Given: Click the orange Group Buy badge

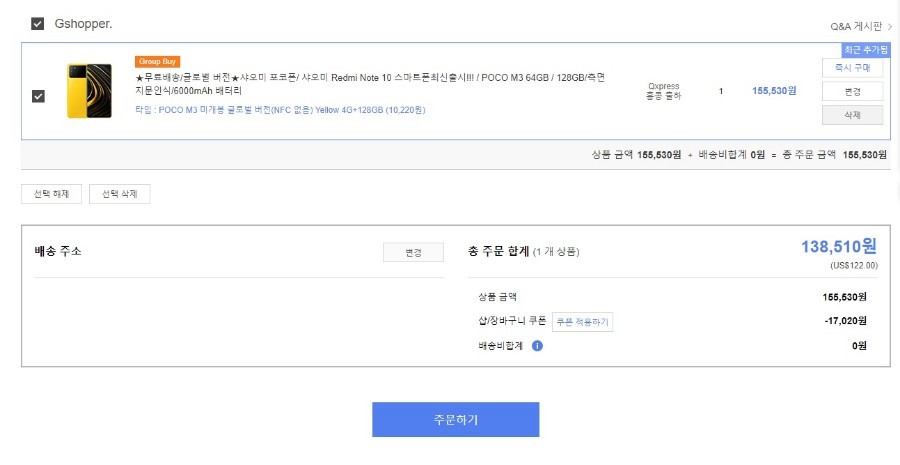Looking at the screenshot, I should [157, 61].
